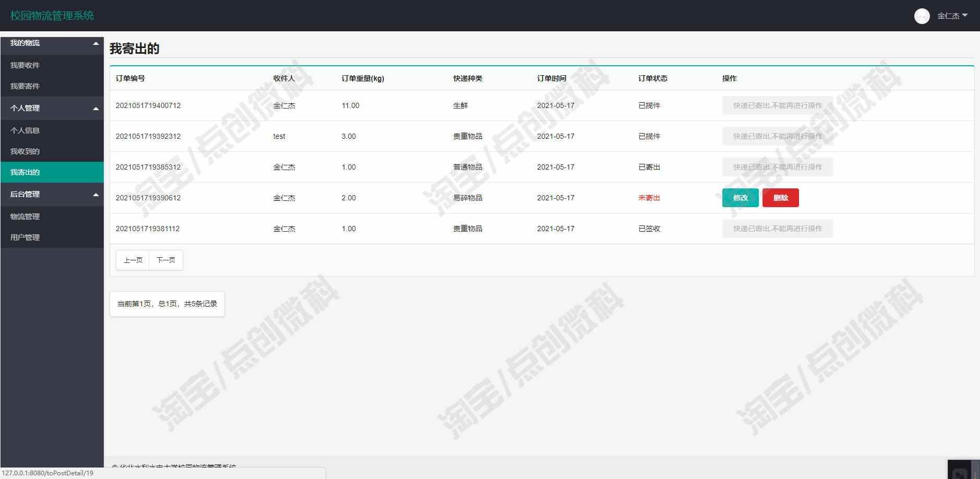Open 我要收件 in the sidebar
Viewport: 980px width, 479px height.
52,65
